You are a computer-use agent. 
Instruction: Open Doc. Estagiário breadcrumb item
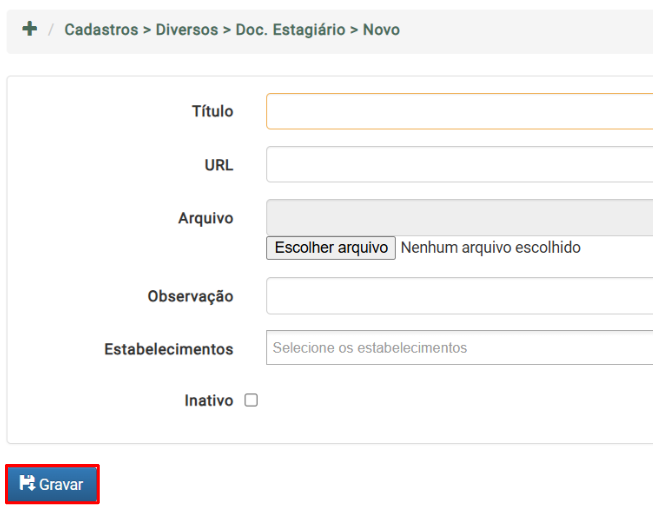tap(290, 30)
